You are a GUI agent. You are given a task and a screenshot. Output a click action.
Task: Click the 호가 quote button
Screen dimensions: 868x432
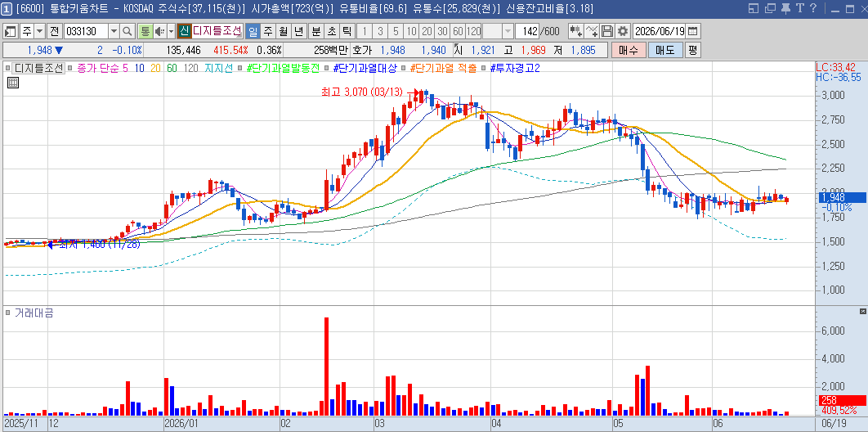362,51
